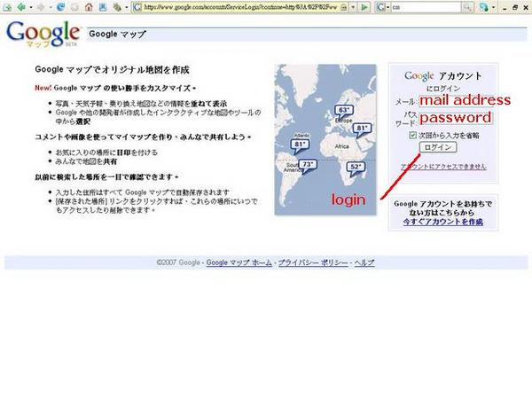Click the Google favicon in the address bar
This screenshot has height=399, width=532.
tap(137, 7)
